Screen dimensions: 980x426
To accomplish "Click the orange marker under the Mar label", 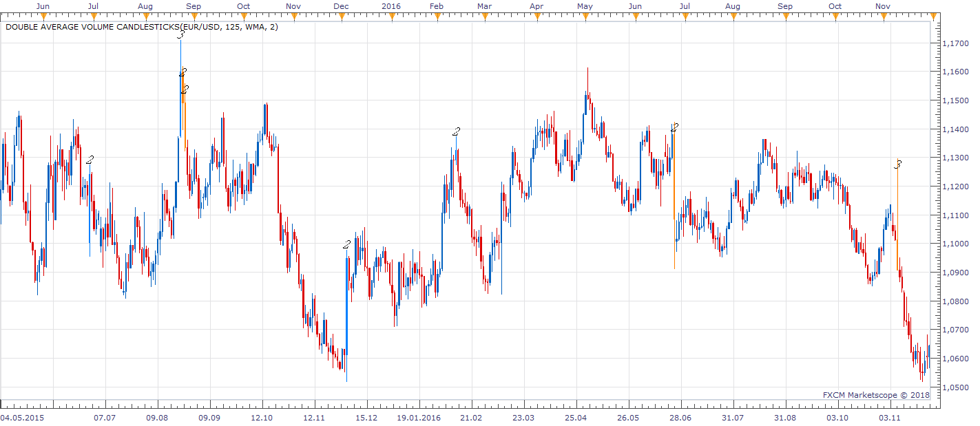I will pos(484,17).
